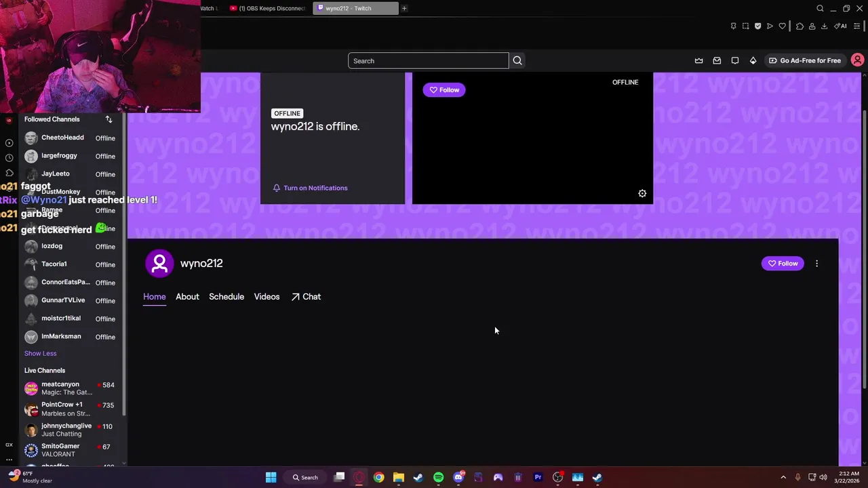Click the Windows Start button
Image resolution: width=868 pixels, height=488 pixels.
tap(271, 477)
